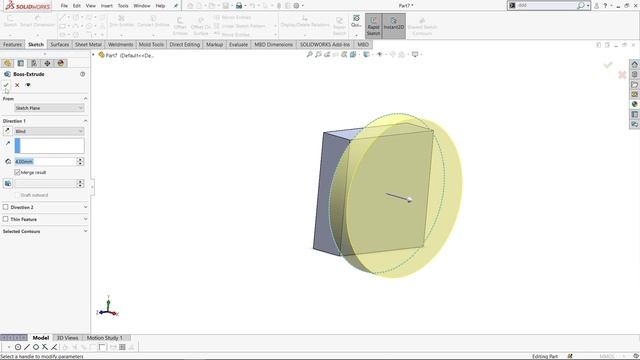Click the command search field

coord(547,6)
